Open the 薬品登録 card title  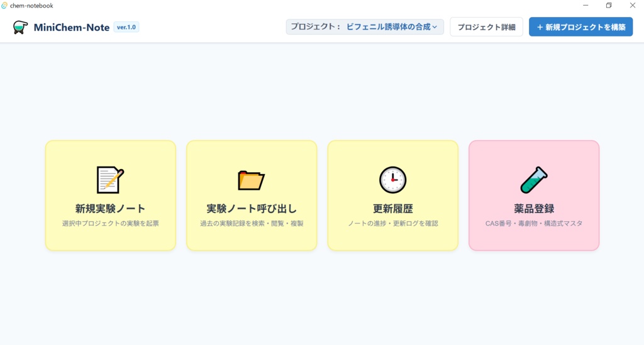click(534, 209)
